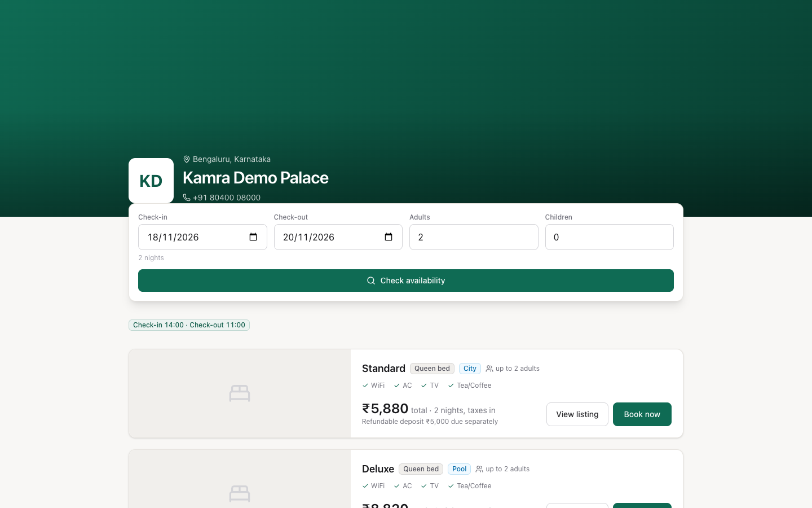The image size is (812, 508).
Task: Click the Children number field
Action: 610,237
